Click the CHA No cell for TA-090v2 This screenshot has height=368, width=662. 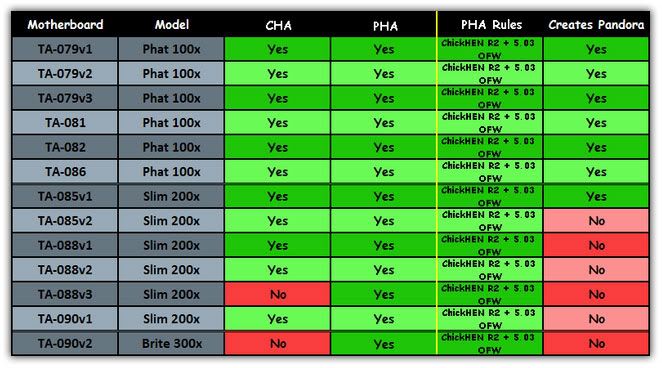coord(278,344)
